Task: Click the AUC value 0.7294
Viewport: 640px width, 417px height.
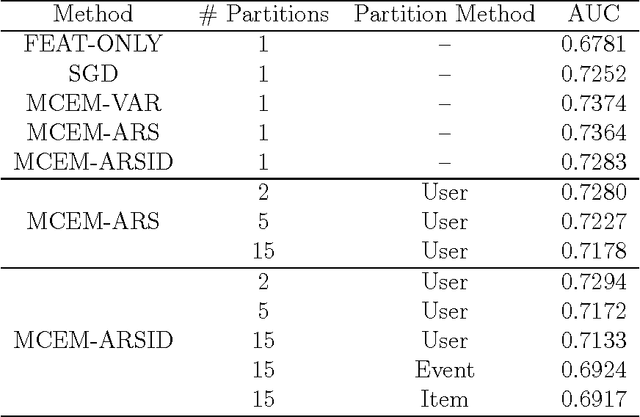Action: click(x=593, y=282)
